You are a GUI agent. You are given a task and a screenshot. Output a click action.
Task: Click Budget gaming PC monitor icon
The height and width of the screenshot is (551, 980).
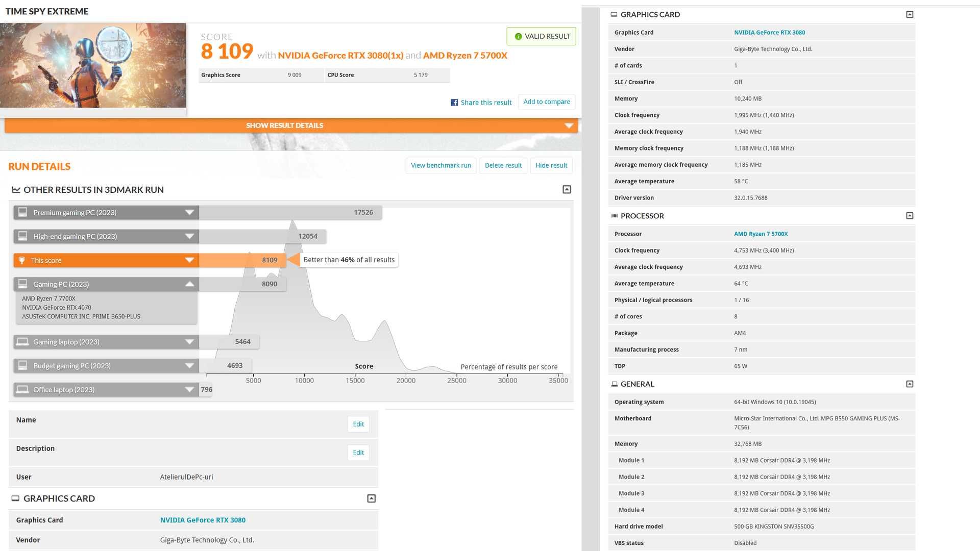point(22,365)
